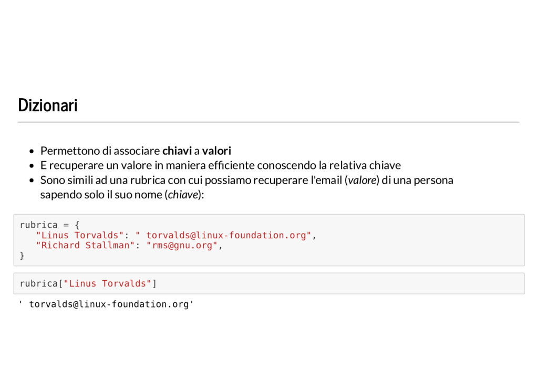Click "Linus Torvalds" string inside lookup cell
Image resolution: width=538 pixels, height=392 pixels.
(x=107, y=284)
